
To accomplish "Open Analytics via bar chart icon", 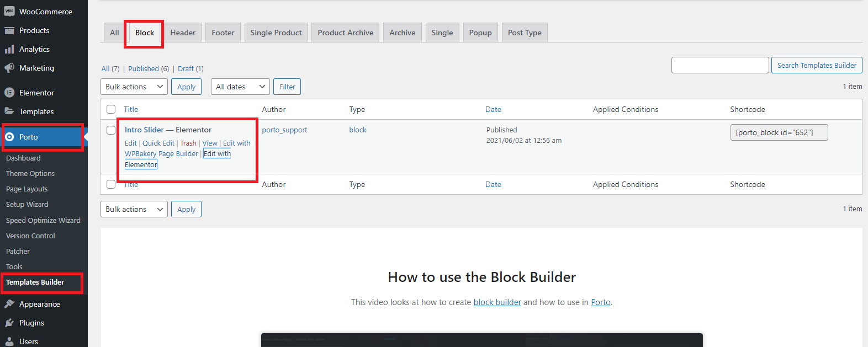I will pyautogui.click(x=9, y=49).
